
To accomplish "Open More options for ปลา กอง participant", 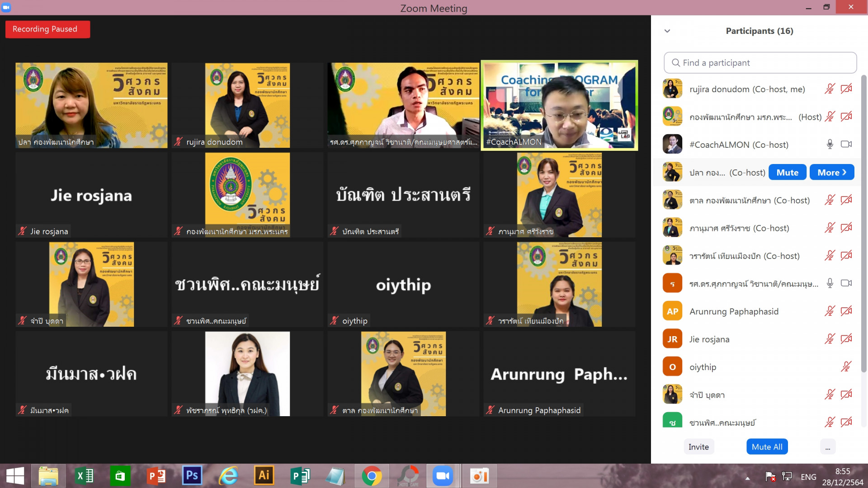I will pyautogui.click(x=831, y=173).
